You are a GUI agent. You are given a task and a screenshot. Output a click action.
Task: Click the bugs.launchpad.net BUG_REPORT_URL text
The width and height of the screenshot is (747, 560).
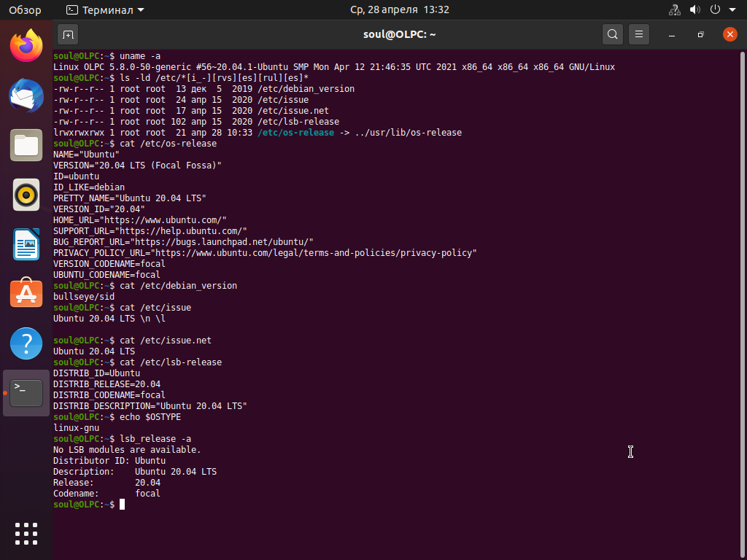[x=222, y=242]
